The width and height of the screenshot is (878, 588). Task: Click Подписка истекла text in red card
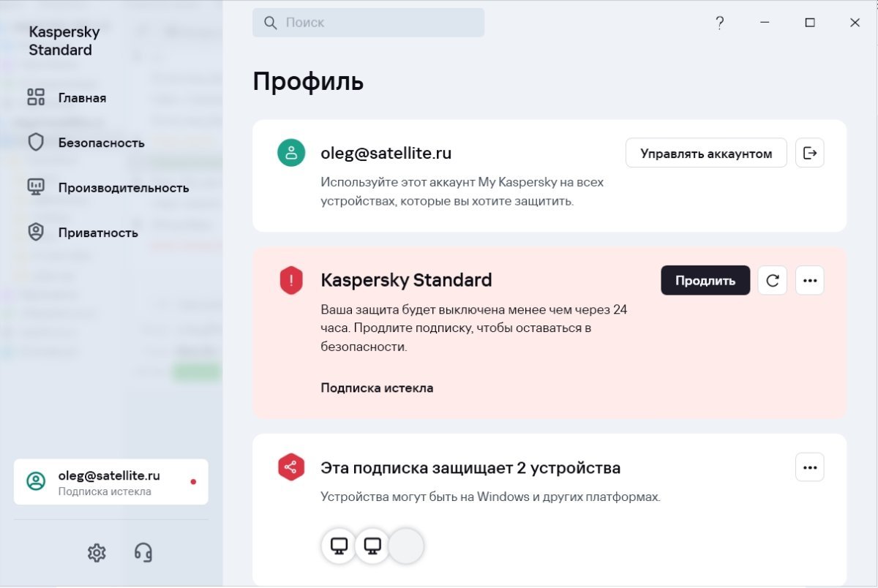pos(377,388)
